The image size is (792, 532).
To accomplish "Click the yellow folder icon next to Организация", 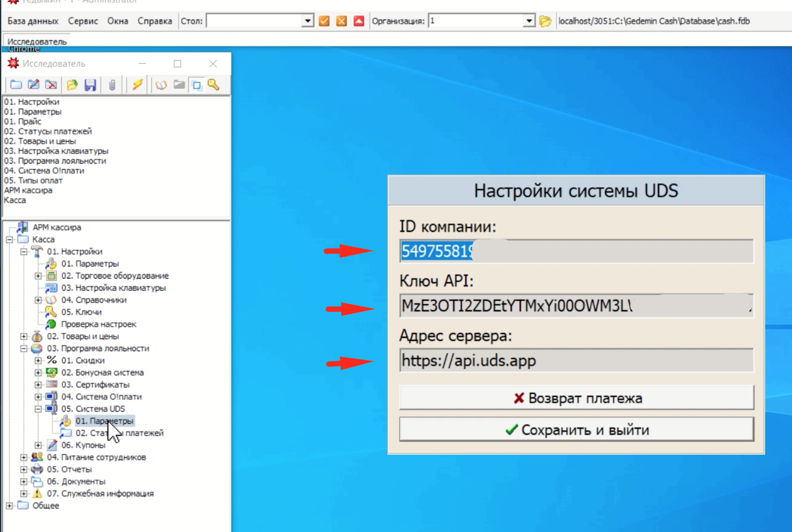I will (545, 21).
